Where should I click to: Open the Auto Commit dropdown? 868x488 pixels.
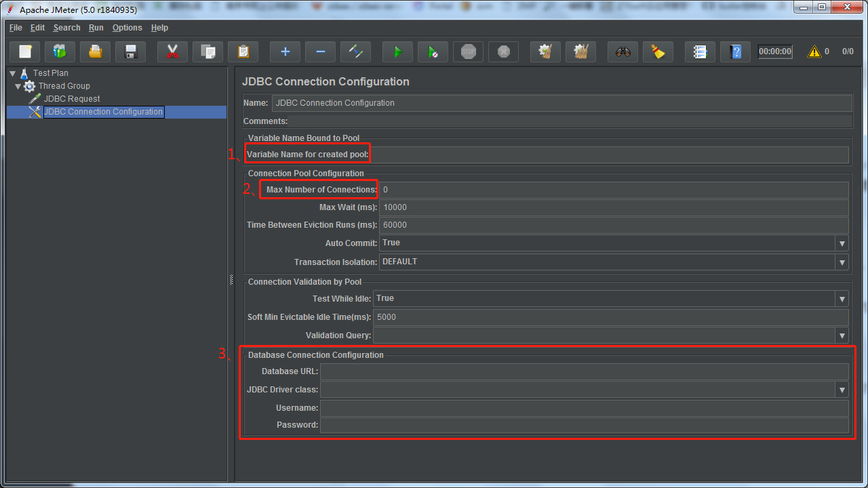pos(842,243)
